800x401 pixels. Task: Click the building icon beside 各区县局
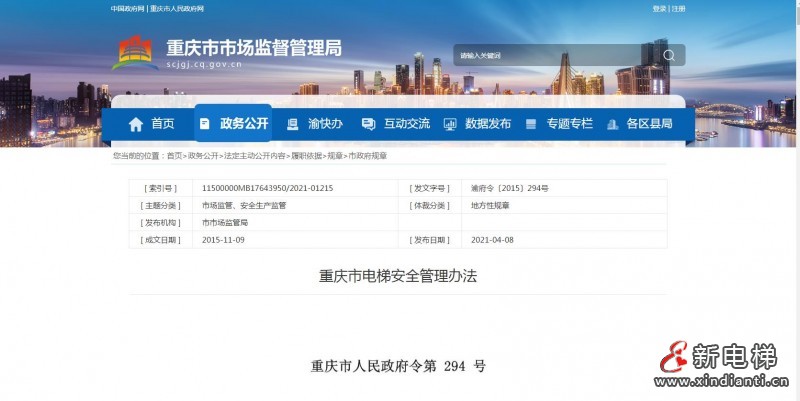click(612, 124)
